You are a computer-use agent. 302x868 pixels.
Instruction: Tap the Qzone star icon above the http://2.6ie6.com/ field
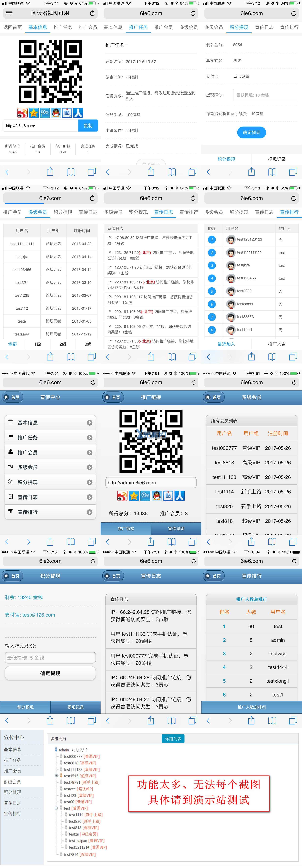point(33,113)
